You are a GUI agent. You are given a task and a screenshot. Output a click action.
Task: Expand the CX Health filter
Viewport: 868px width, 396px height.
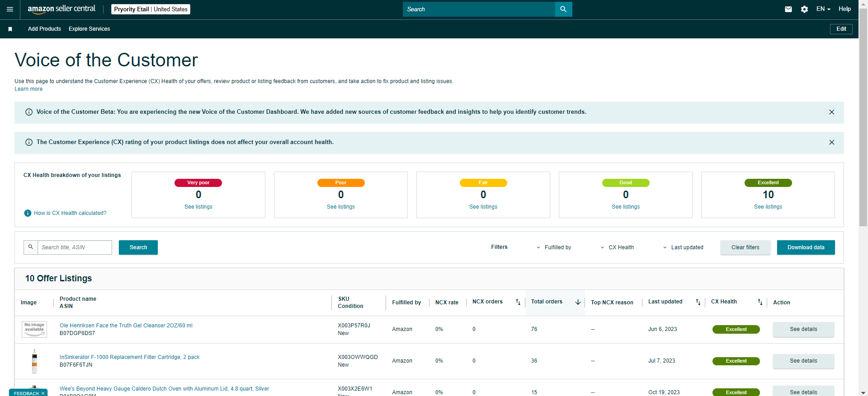point(617,247)
